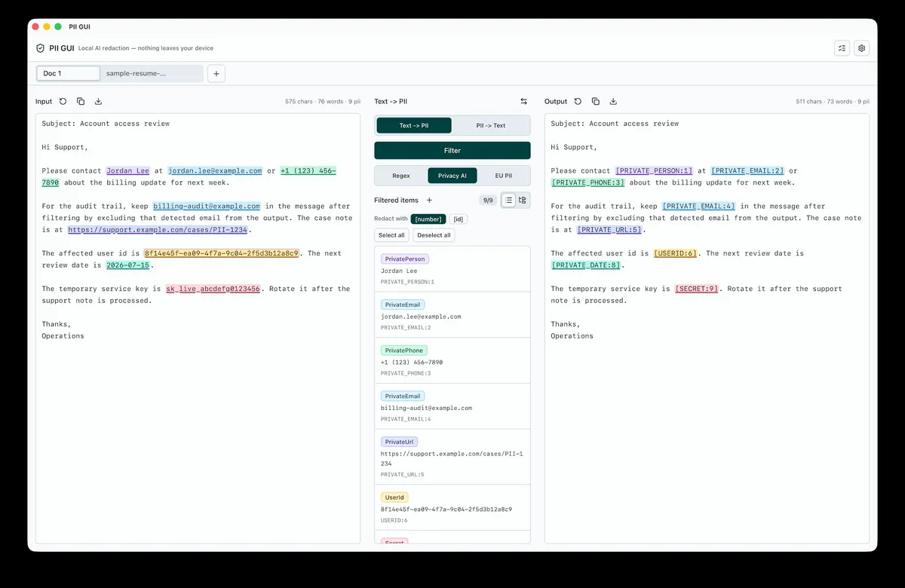Choose the Privacy AI filter engine
The width and height of the screenshot is (905, 588).
(452, 176)
